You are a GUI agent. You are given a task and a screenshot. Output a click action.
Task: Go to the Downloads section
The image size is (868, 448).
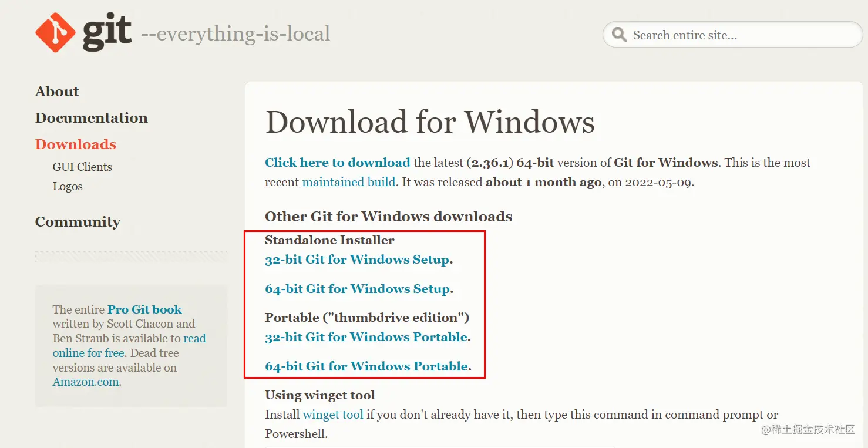pyautogui.click(x=76, y=144)
